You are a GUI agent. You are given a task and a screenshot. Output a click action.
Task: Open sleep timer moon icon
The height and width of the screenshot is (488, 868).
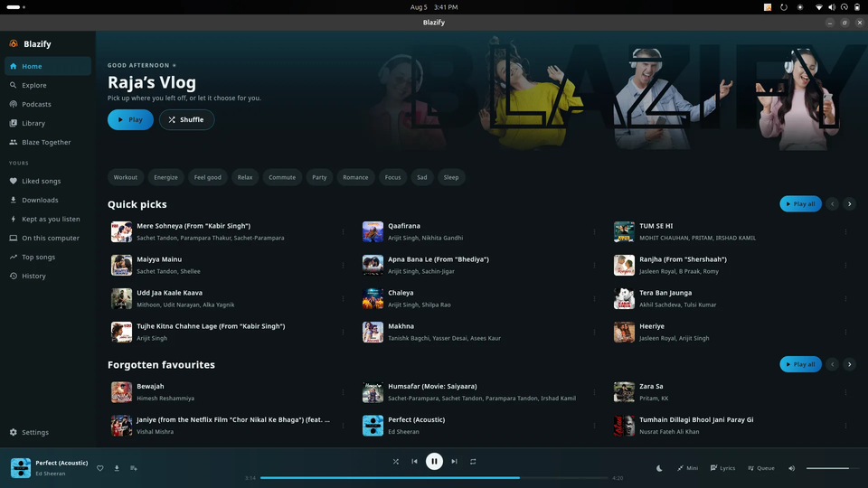659,468
